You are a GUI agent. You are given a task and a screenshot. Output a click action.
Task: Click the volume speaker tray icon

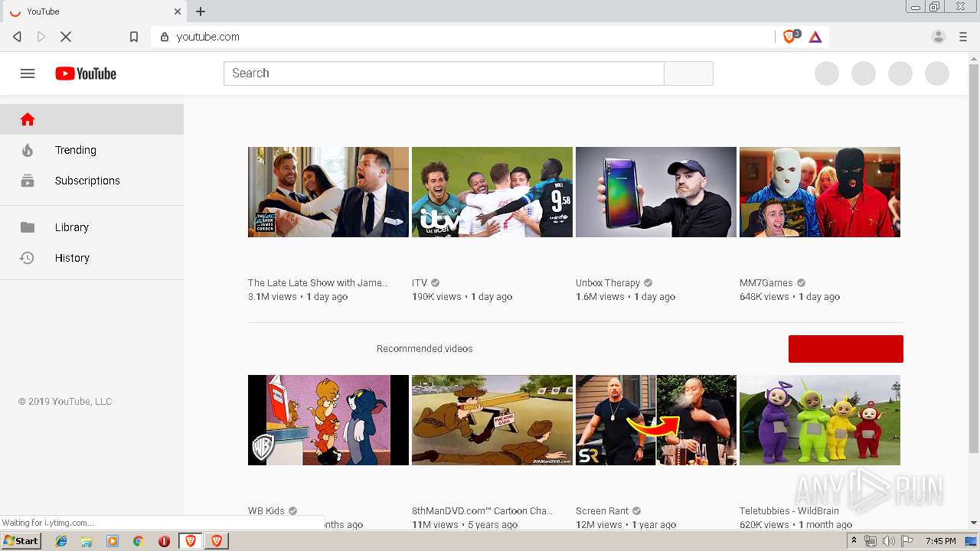click(889, 541)
